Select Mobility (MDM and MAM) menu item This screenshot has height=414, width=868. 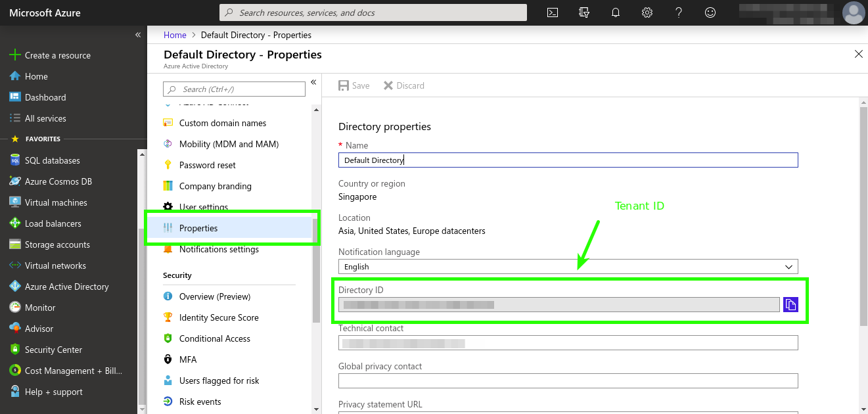tap(229, 144)
